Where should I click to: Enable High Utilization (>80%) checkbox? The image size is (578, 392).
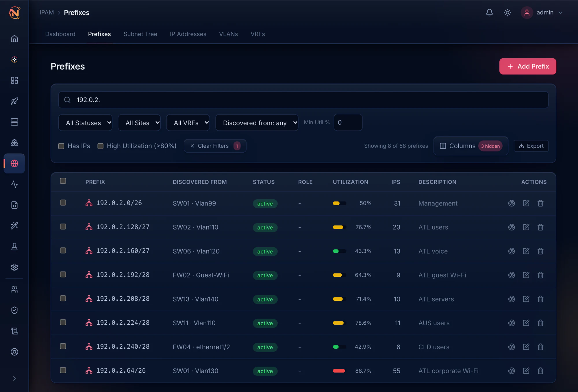(x=101, y=146)
